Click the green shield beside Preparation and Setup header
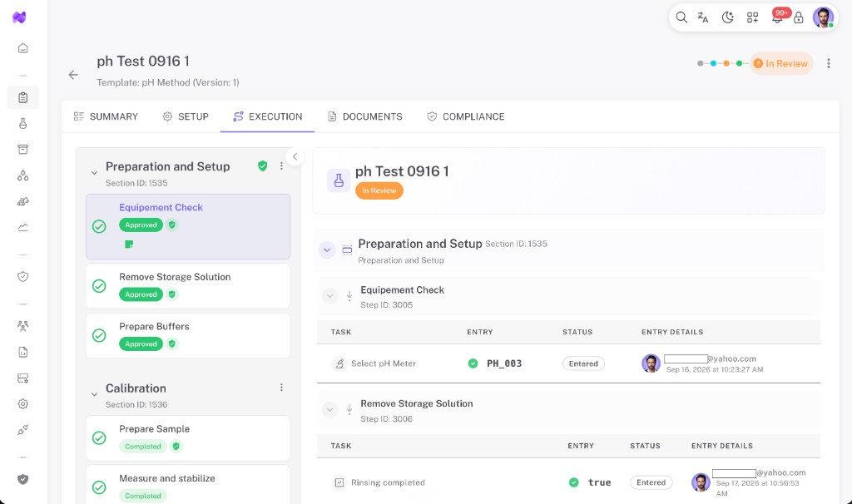Viewport: 852px width, 504px height. [262, 166]
